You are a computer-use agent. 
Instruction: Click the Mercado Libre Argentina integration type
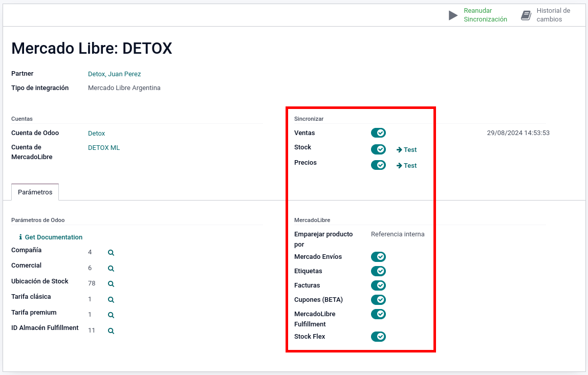[124, 88]
